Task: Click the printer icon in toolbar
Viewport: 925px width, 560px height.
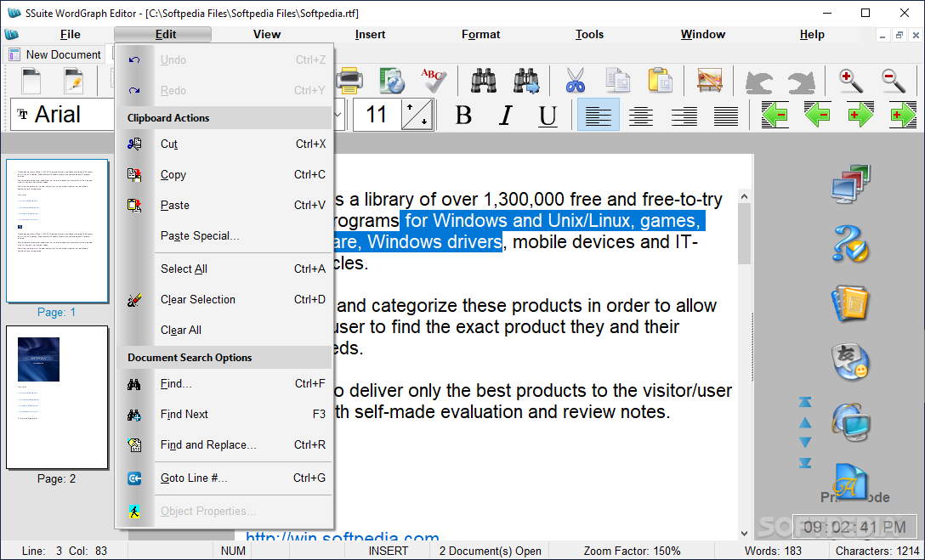Action: pyautogui.click(x=349, y=81)
